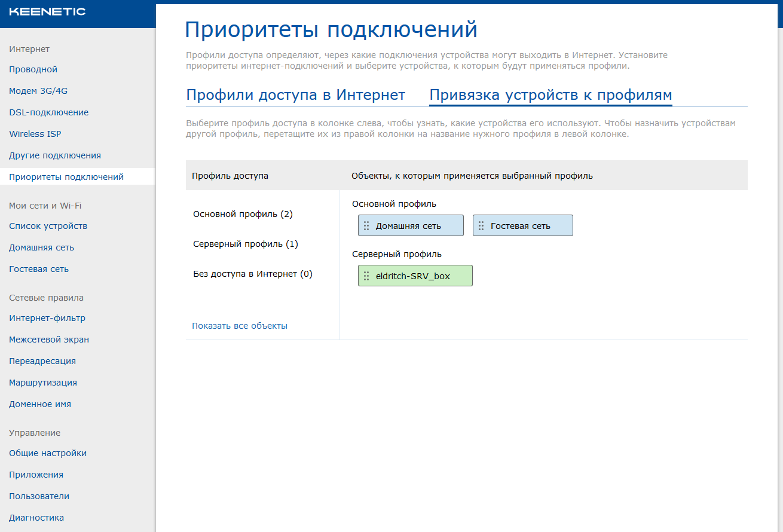Open Гостевая сеть in sidebar

(x=39, y=269)
